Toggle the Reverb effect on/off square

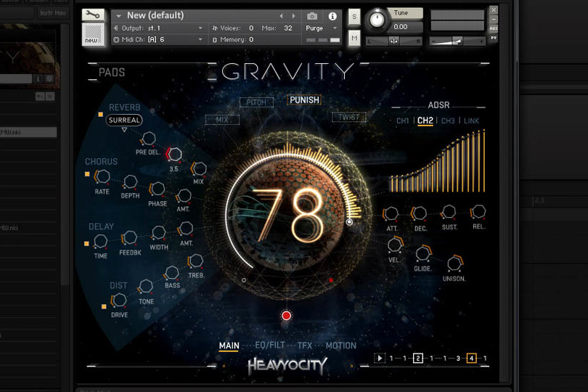(x=100, y=115)
